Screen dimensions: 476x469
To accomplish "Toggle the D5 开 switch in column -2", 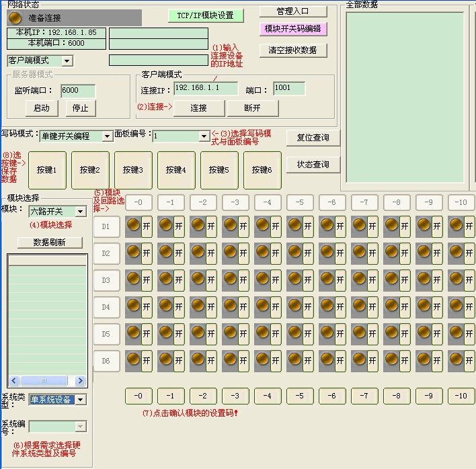I will coord(211,334).
